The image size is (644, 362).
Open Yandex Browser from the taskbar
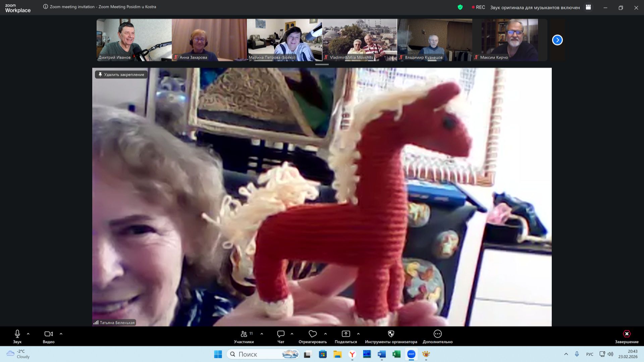click(x=352, y=354)
